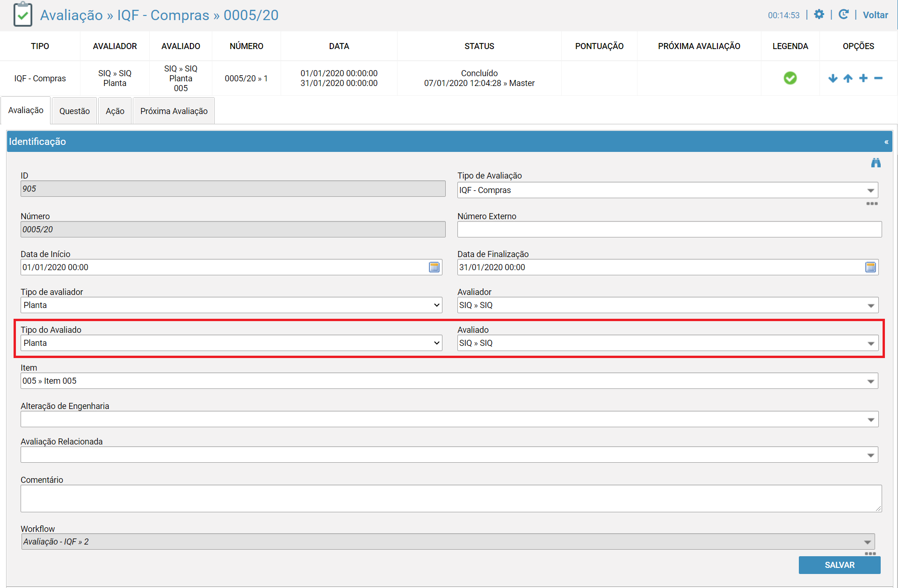Screen dimensions: 898x588
Task: Click the down arrow in Opções
Action: 833,78
